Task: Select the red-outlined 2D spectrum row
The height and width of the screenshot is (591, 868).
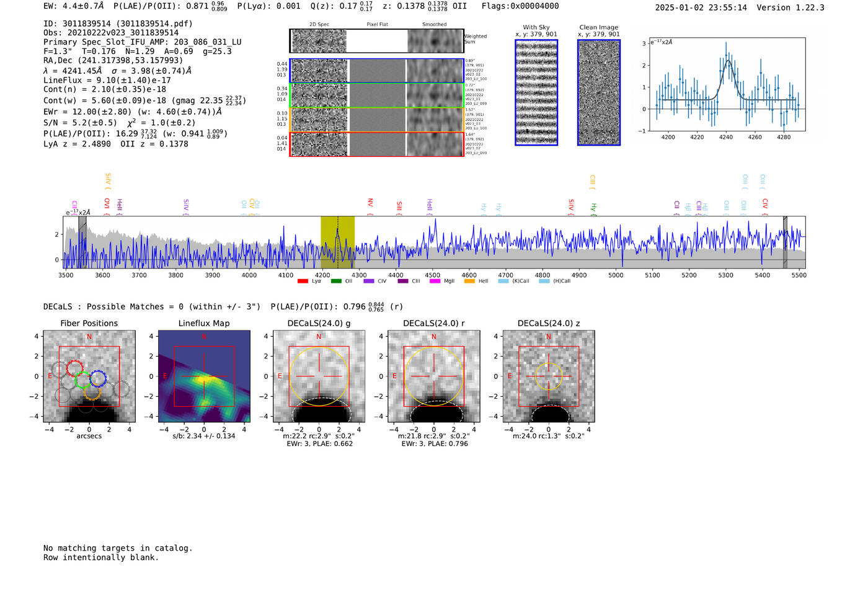Action: click(377, 144)
